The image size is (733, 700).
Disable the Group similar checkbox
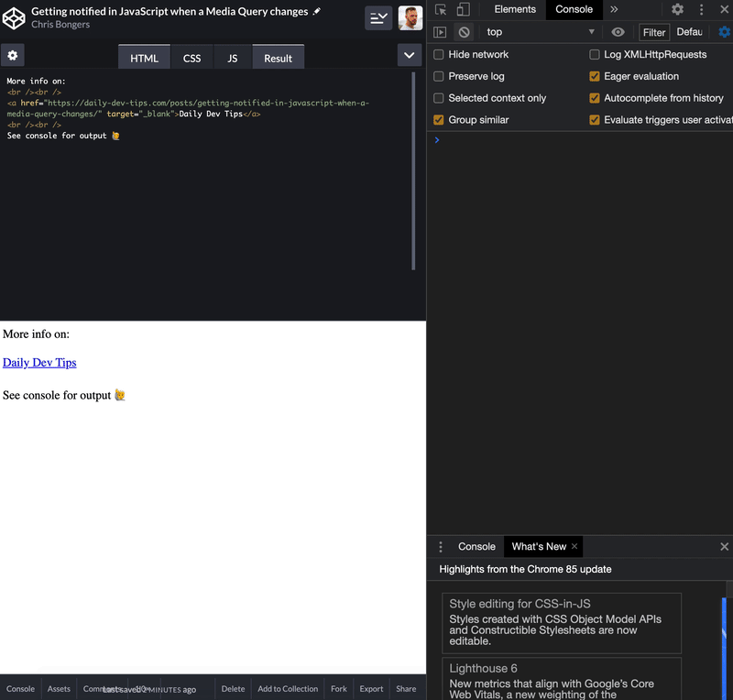tap(438, 119)
